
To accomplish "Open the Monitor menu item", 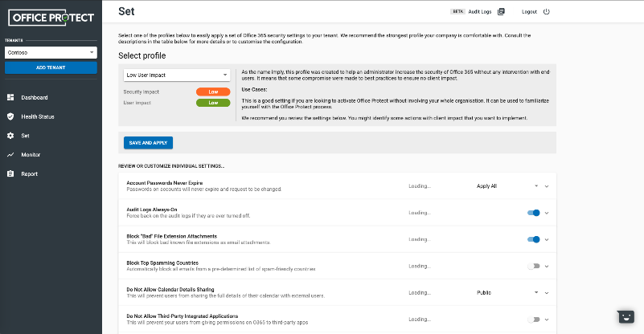I will point(31,154).
